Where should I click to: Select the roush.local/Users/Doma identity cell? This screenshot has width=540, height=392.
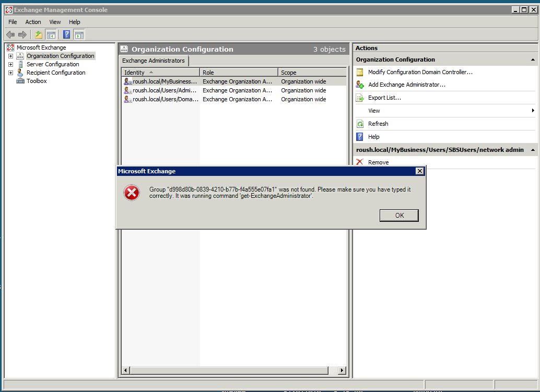166,100
